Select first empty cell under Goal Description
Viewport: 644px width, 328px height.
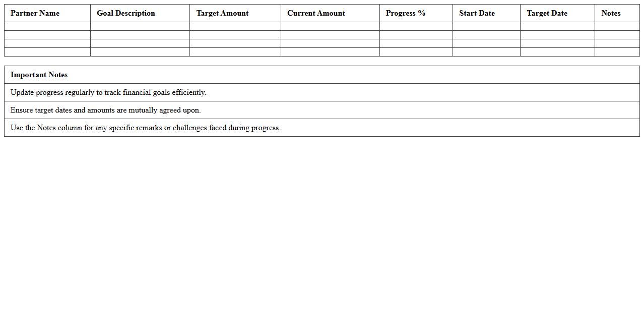click(x=140, y=26)
